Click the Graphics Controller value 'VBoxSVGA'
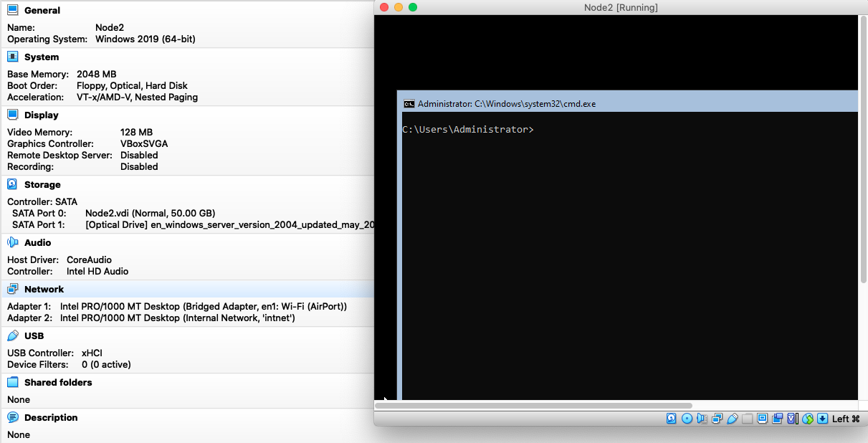 pos(144,144)
